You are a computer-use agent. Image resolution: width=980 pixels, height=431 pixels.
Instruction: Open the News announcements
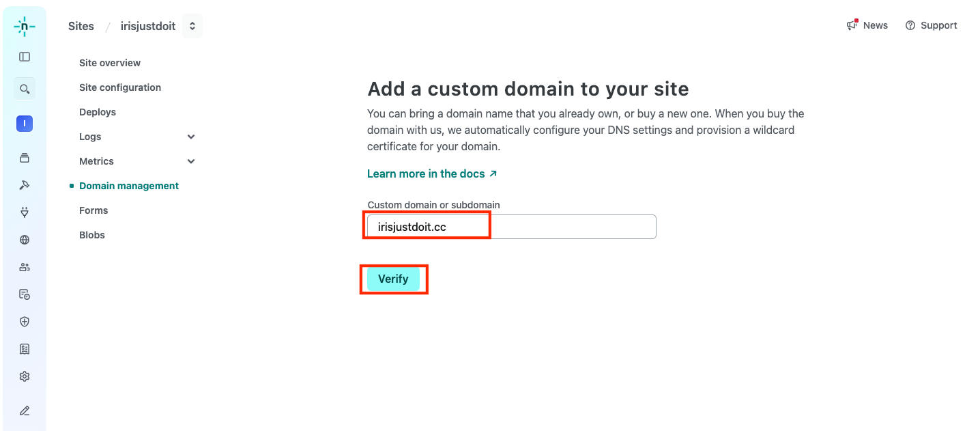(867, 25)
